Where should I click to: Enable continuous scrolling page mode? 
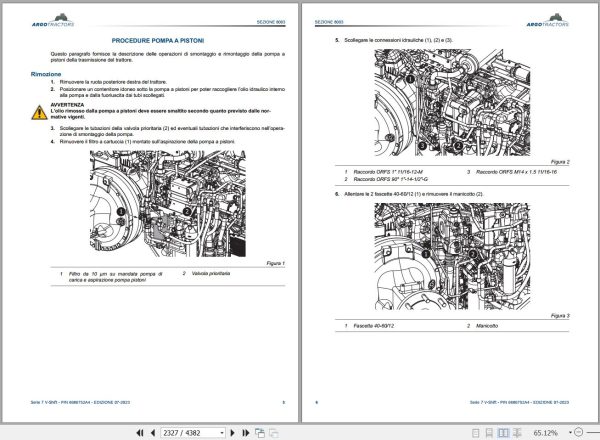(x=489, y=433)
